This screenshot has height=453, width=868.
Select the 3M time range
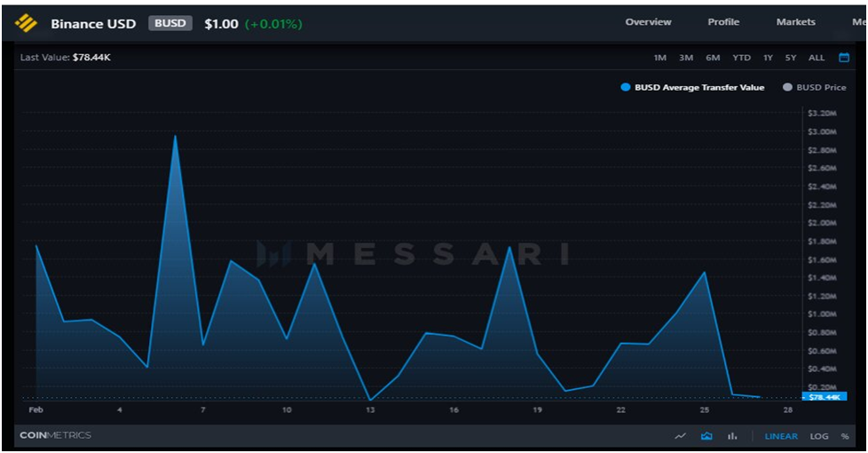[x=686, y=58]
